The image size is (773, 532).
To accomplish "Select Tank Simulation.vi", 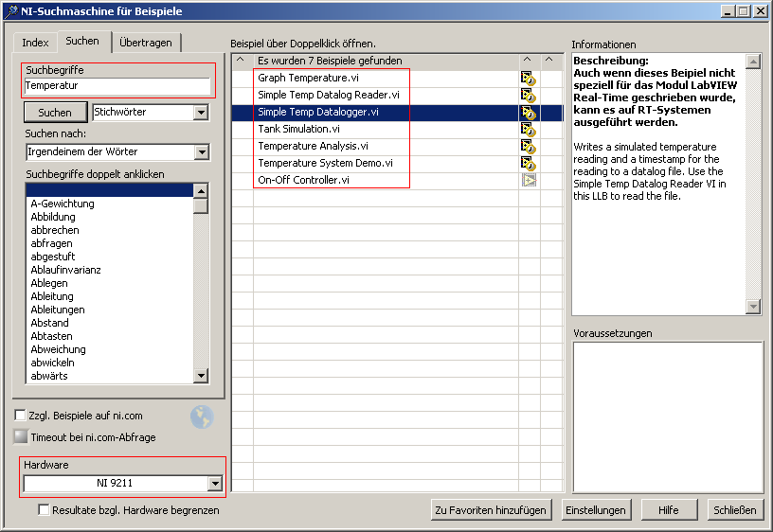I will coord(298,129).
